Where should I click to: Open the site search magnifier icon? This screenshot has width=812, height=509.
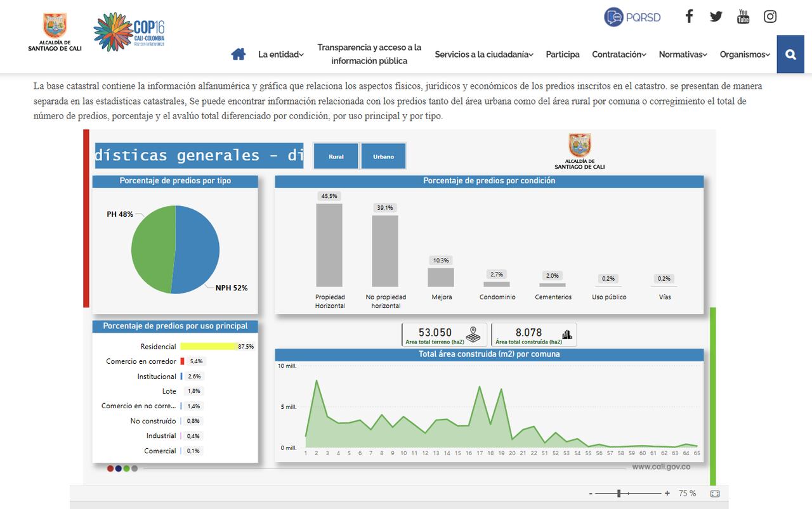(x=790, y=54)
